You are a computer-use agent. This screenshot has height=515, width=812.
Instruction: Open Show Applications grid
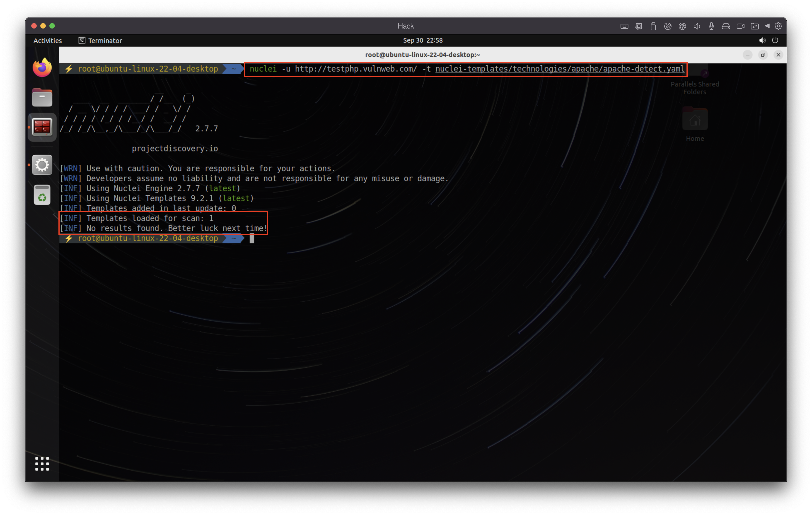(42, 464)
